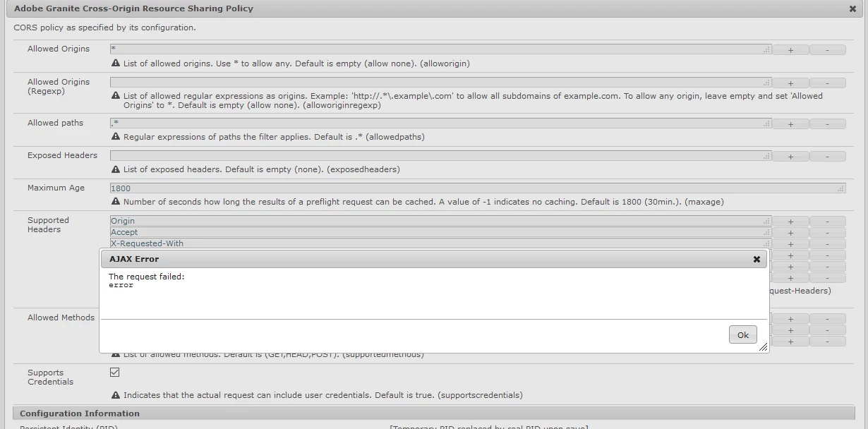
Task: Click the Maximum Age field resize grip
Action: [x=840, y=188]
